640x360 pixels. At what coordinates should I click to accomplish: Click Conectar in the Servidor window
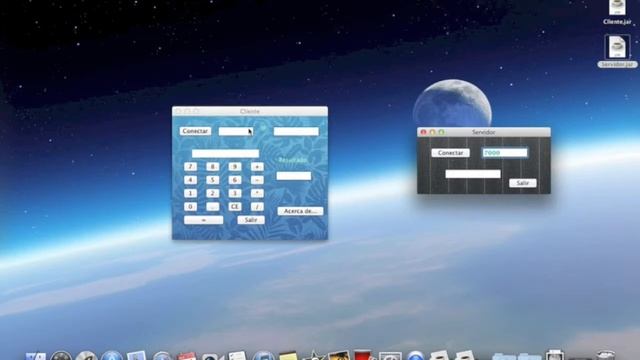(451, 153)
